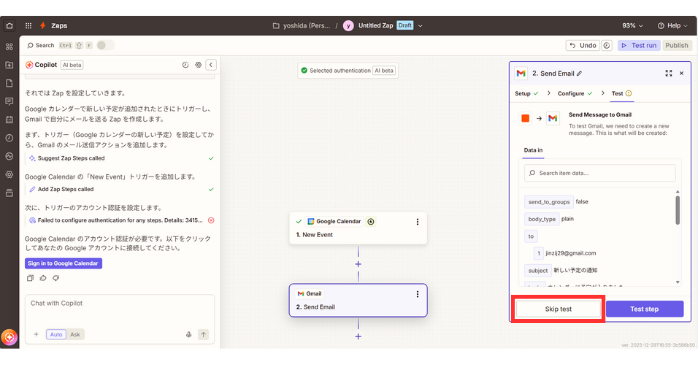Open the comment bubble icon in sidebar
This screenshot has width=698, height=365.
9,101
